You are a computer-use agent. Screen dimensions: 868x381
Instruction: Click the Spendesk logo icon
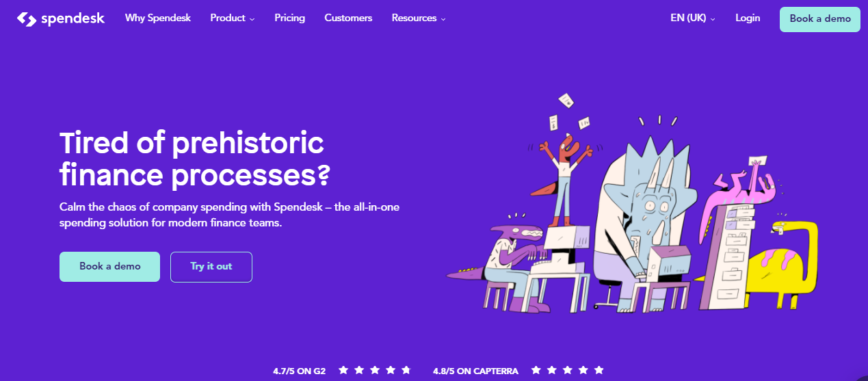coord(27,19)
